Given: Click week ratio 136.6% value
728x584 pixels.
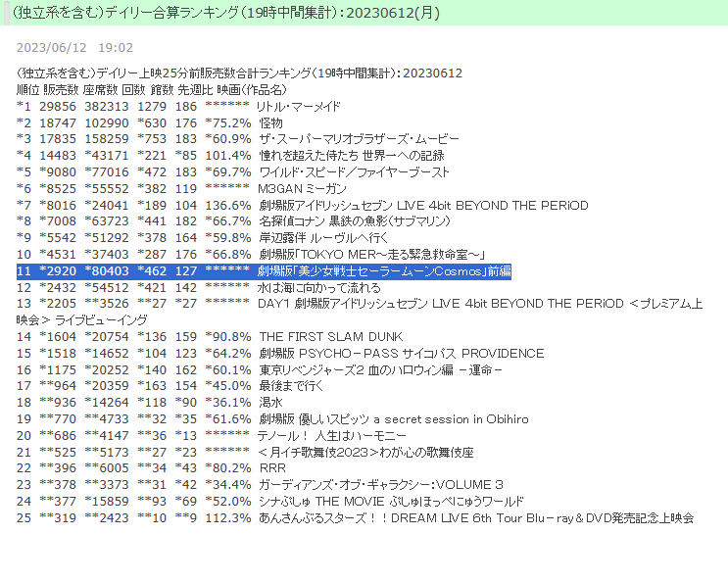Looking at the screenshot, I should point(228,205).
